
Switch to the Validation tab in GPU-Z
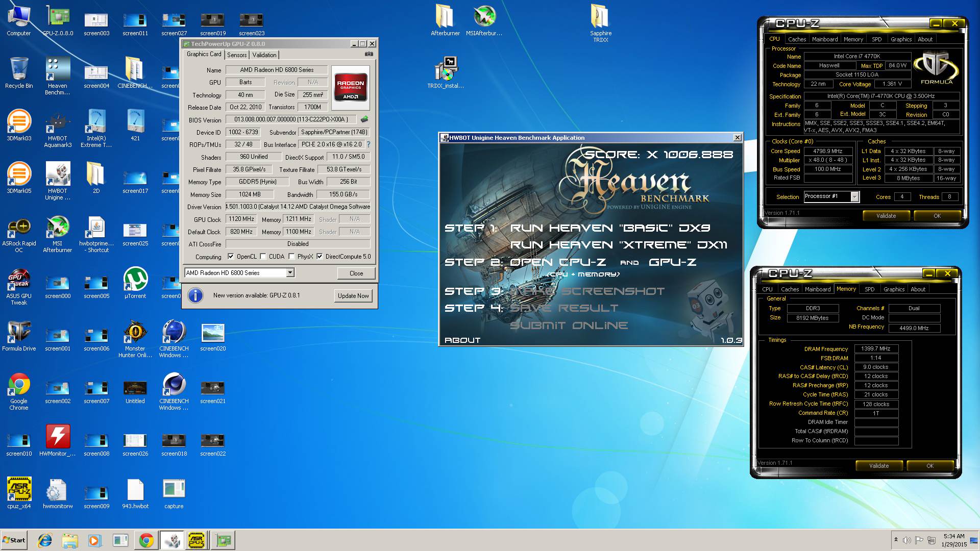264,55
